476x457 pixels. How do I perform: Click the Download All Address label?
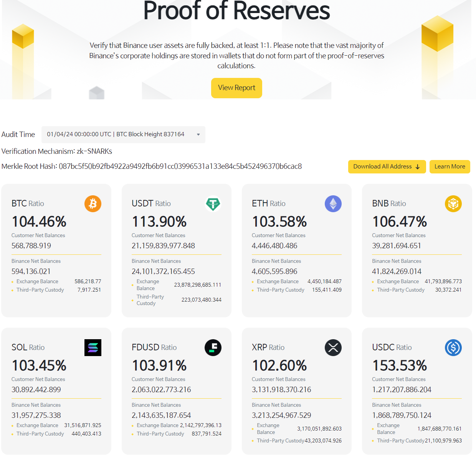(382, 167)
